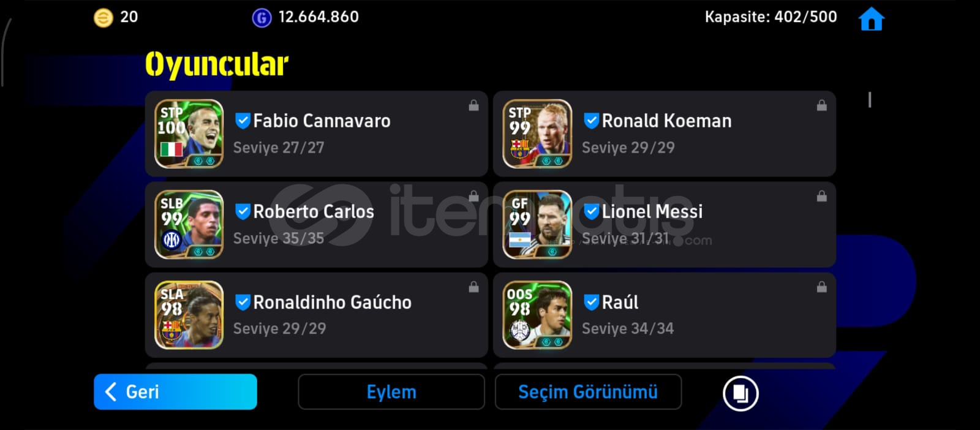The height and width of the screenshot is (430, 980).
Task: Open the Eylem action menu
Action: [x=391, y=391]
